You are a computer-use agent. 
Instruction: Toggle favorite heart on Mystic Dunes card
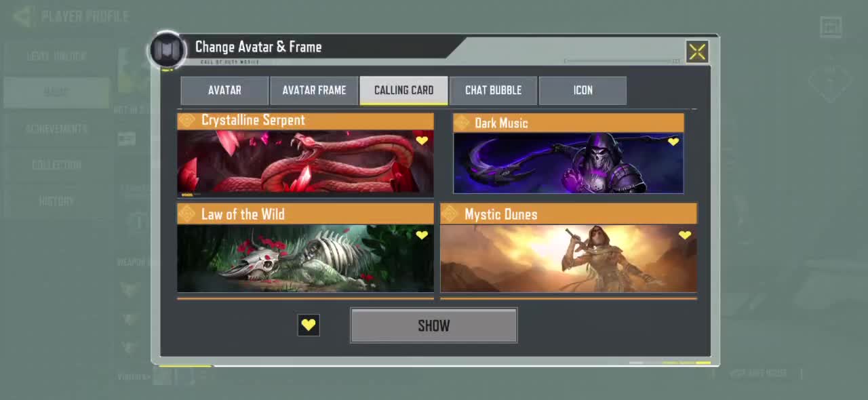click(x=685, y=235)
